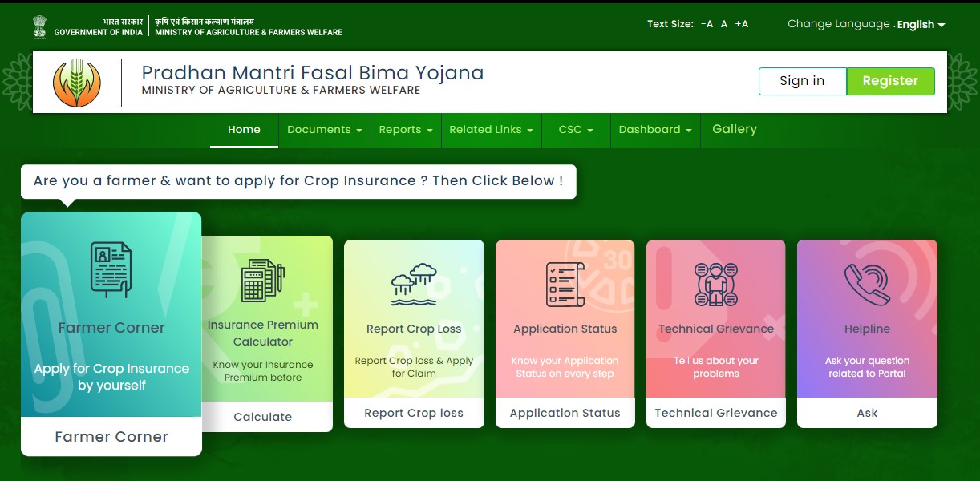Click 'Ministry of Agriculture & Farmers Welfare' subtitle
The height and width of the screenshot is (481, 980).
[281, 91]
